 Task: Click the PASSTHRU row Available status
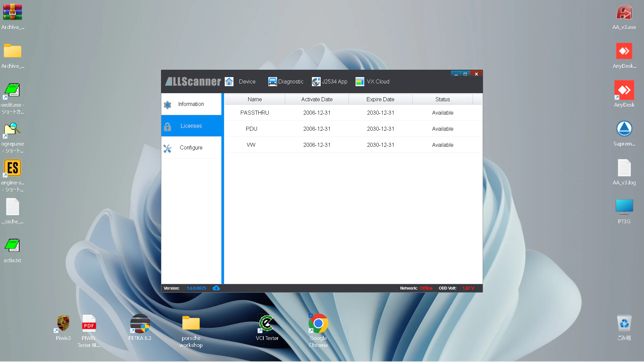pyautogui.click(x=442, y=113)
